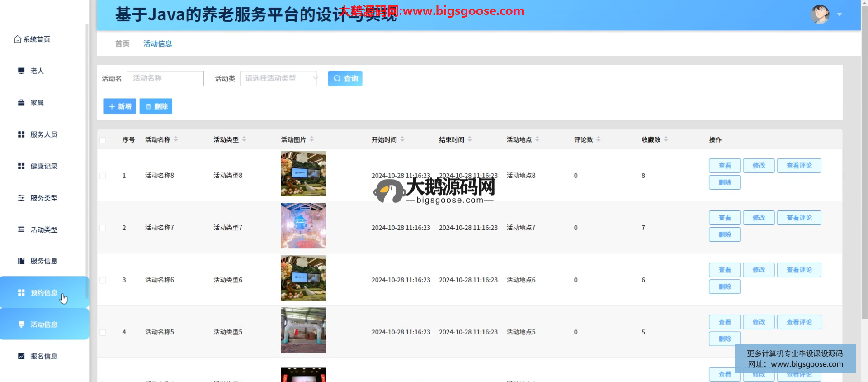Click the chart icon beside 报名信息
The image size is (868, 382).
(x=21, y=356)
